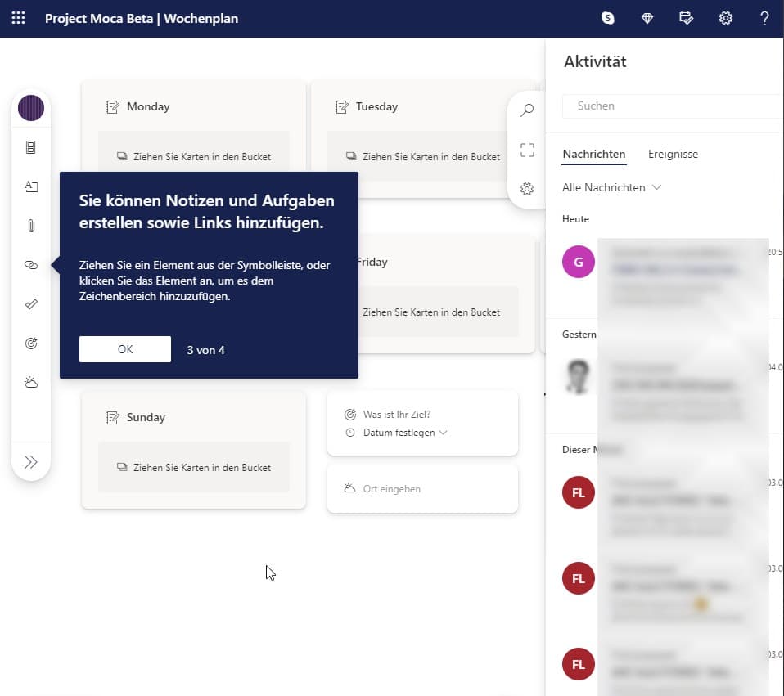The height and width of the screenshot is (696, 784).
Task: Click the Suchen search field
Action: (x=671, y=106)
